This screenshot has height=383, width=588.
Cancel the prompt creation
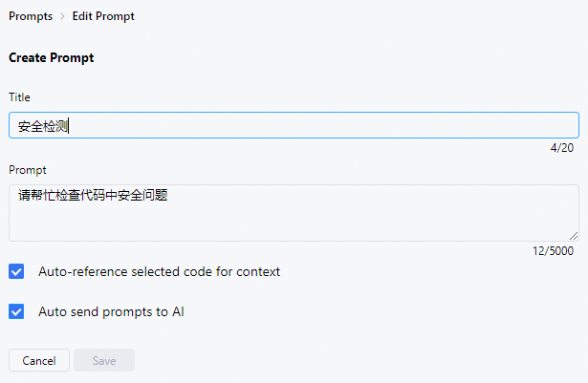point(39,360)
